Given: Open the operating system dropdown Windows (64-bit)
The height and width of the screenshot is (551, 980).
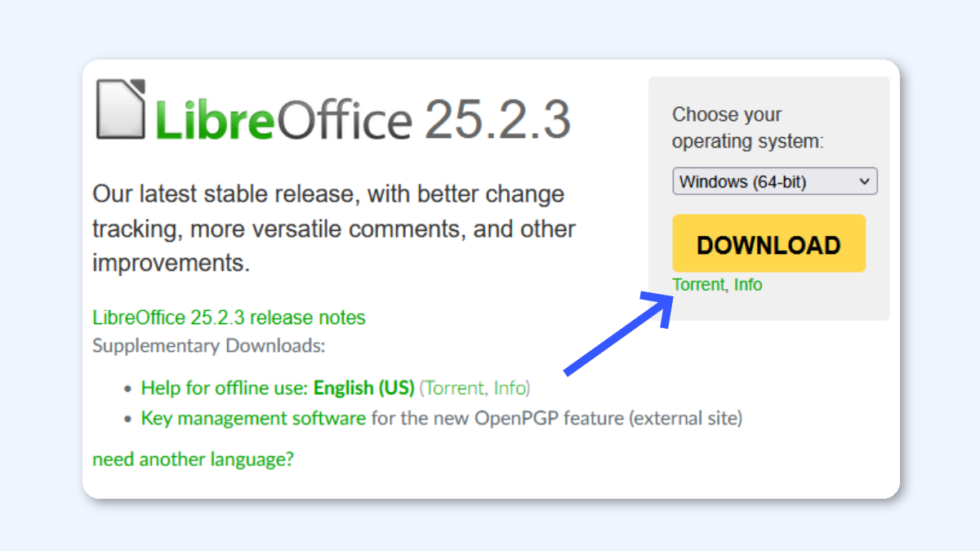Looking at the screenshot, I should (775, 181).
